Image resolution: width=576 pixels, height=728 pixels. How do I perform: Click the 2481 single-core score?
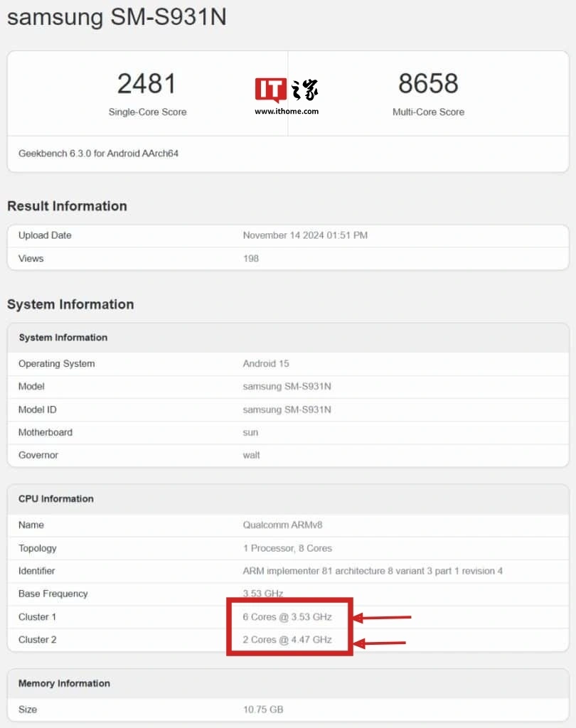click(x=146, y=84)
